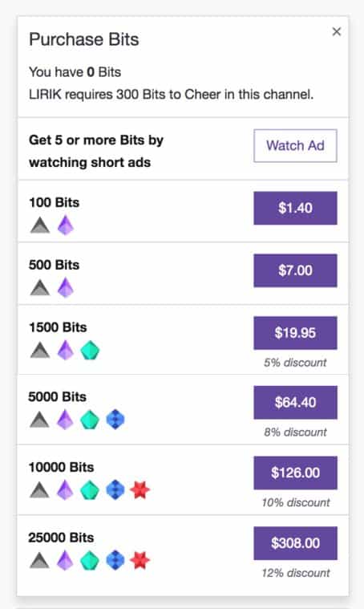This screenshot has width=364, height=609.
Task: Click the 12% discount text
Action: pos(296,573)
